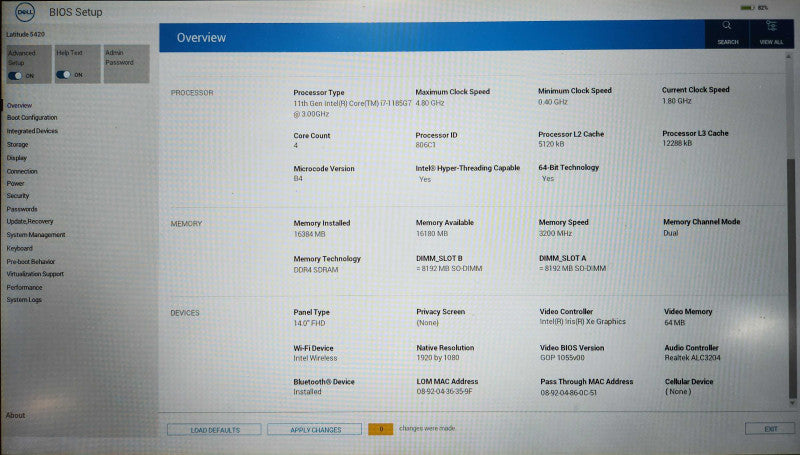Click the Exit button
This screenshot has height=455, width=800.
coord(771,428)
